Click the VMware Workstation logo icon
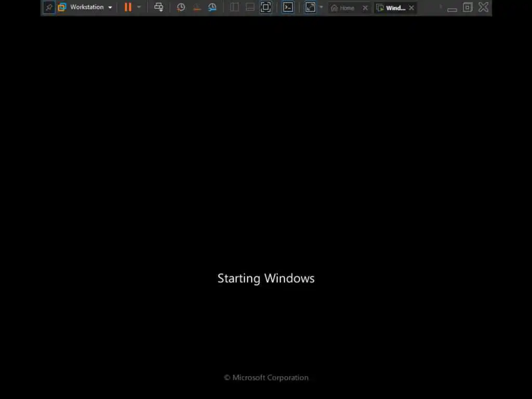This screenshot has height=399, width=532. [62, 7]
